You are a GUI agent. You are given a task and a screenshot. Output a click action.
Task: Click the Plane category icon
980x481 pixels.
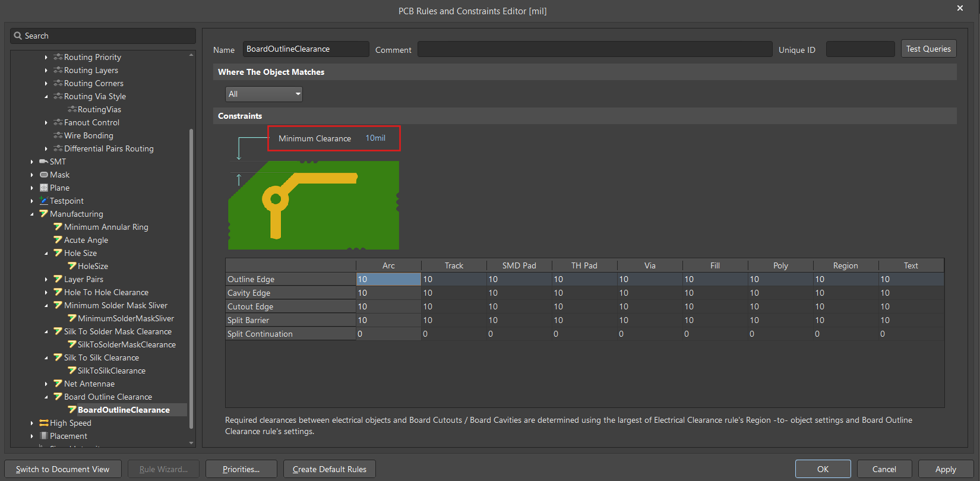pos(43,188)
